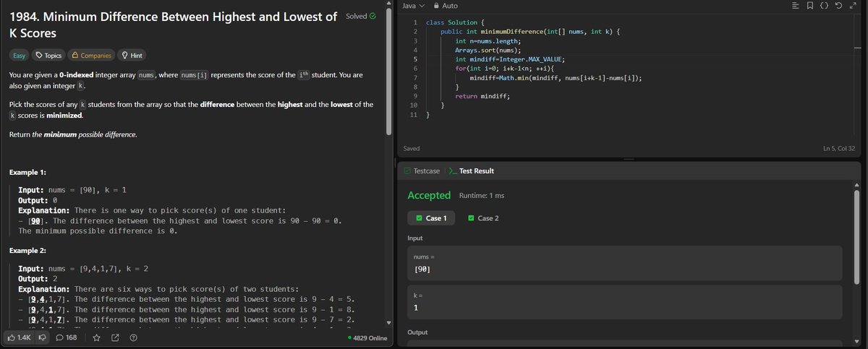Open the Companies tag
The width and height of the screenshot is (868, 349).
[x=91, y=55]
